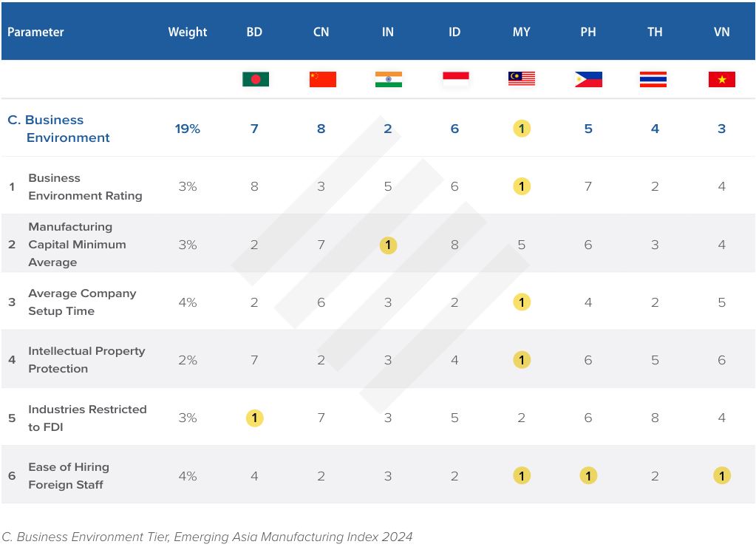The image size is (756, 547).
Task: Click the Philippines flag icon
Action: 588,79
